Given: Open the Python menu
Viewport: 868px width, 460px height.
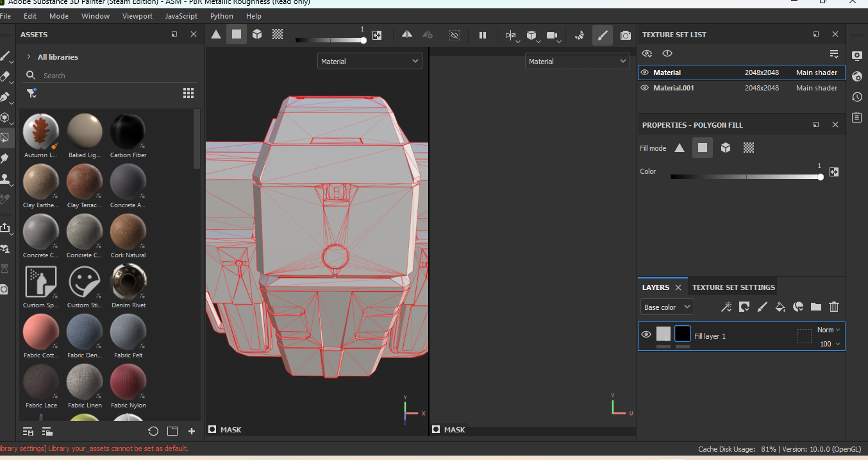Looking at the screenshot, I should (221, 16).
